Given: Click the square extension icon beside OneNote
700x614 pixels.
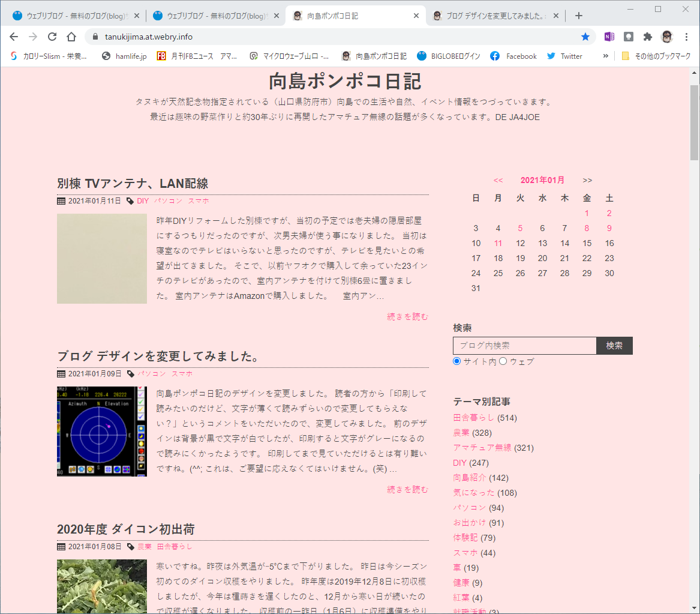Looking at the screenshot, I should click(628, 37).
